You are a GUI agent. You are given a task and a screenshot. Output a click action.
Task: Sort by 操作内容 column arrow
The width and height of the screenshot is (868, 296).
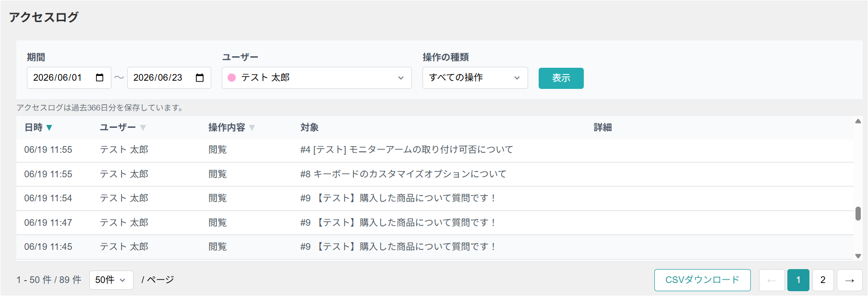pyautogui.click(x=252, y=128)
